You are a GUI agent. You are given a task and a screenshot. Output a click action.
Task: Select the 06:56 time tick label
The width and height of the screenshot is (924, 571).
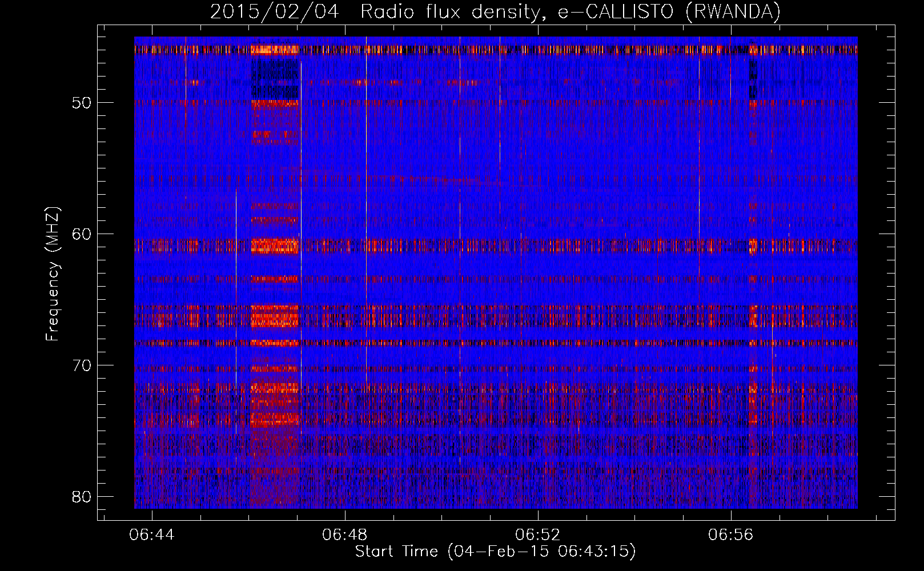click(731, 534)
